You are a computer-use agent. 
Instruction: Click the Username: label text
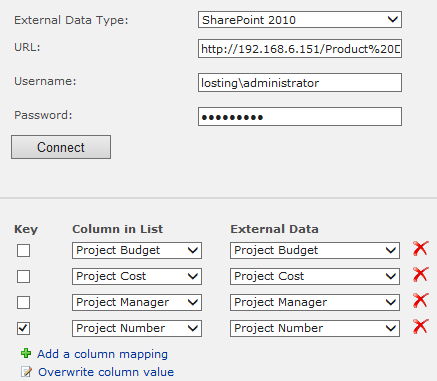coord(45,81)
